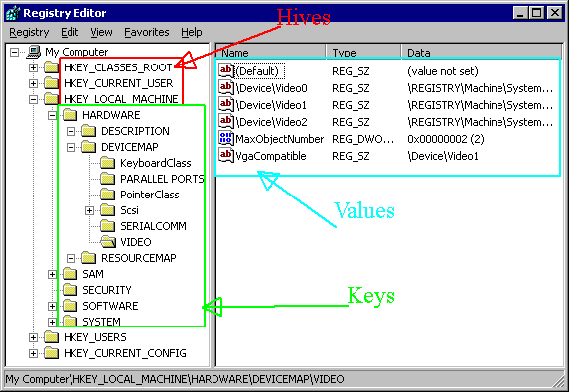This screenshot has height=392, width=569.
Task: Select the HKEY_USERS hive label
Action: (x=95, y=337)
